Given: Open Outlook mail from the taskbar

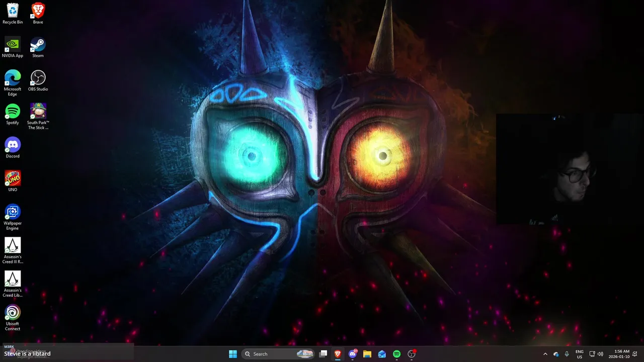Looking at the screenshot, I should [x=382, y=354].
